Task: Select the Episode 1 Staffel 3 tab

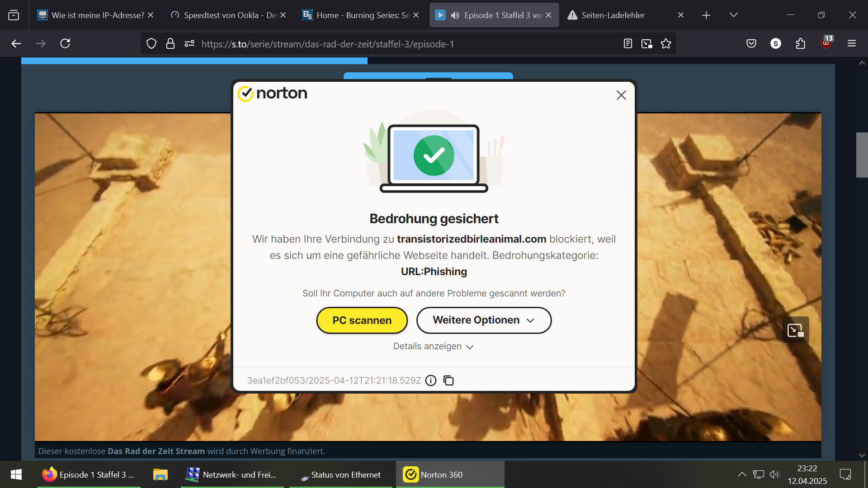Action: coord(494,15)
